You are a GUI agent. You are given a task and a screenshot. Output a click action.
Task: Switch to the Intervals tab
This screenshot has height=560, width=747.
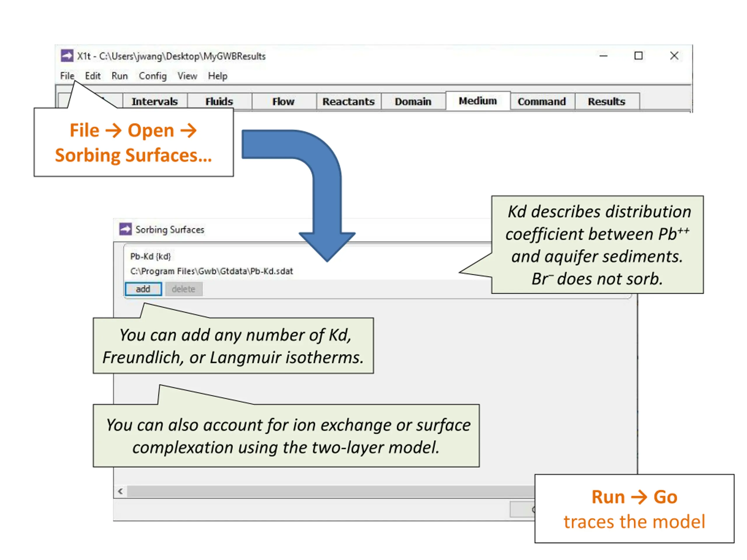click(x=155, y=101)
